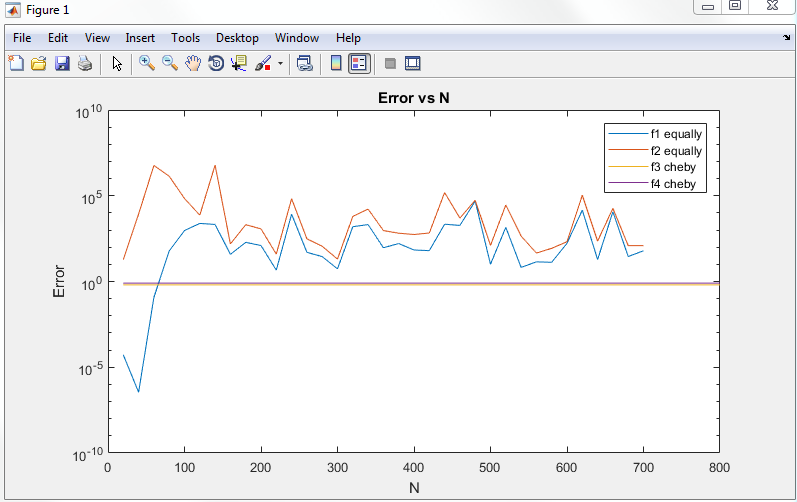Enable the Data Cursor tool
This screenshot has height=502, width=797.
238,63
